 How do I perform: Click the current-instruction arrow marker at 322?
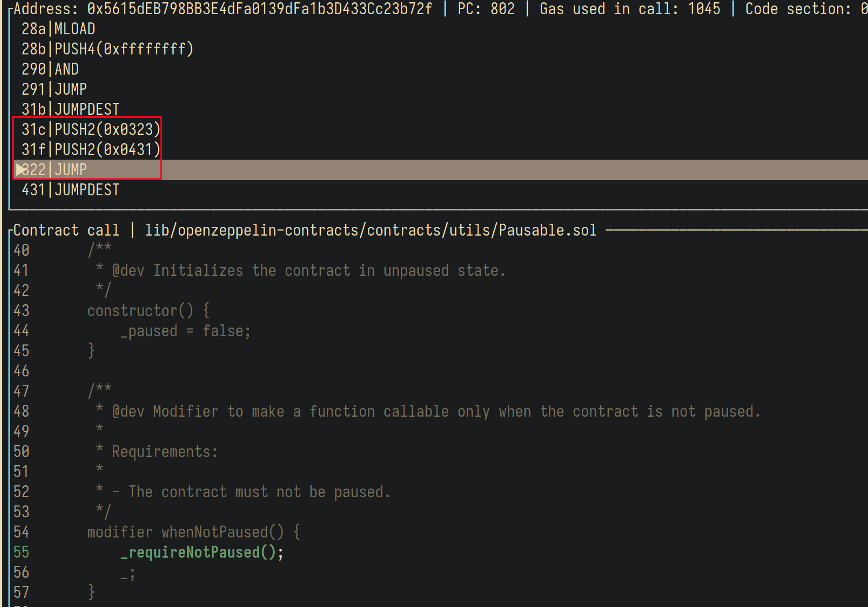click(20, 170)
